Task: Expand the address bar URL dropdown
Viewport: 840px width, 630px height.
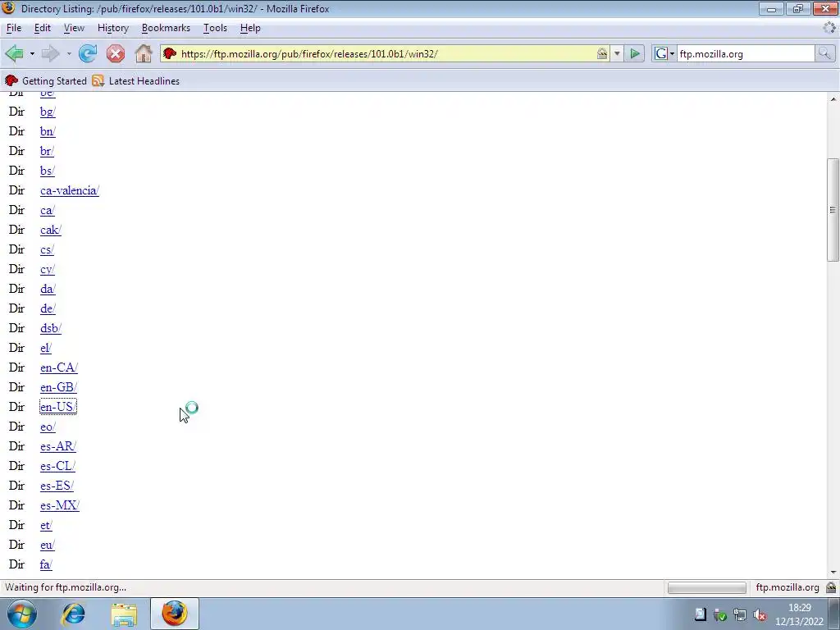Action: point(617,53)
